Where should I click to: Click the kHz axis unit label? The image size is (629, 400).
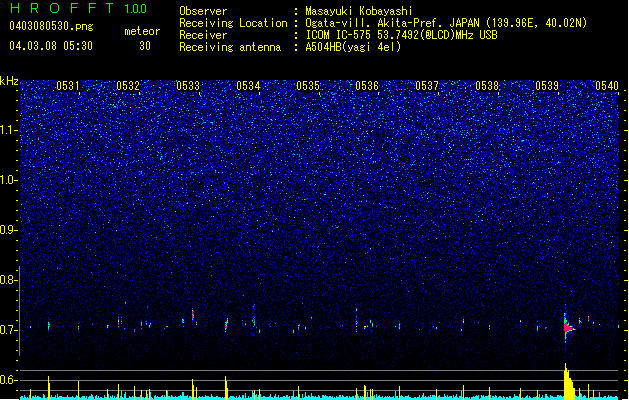9,81
